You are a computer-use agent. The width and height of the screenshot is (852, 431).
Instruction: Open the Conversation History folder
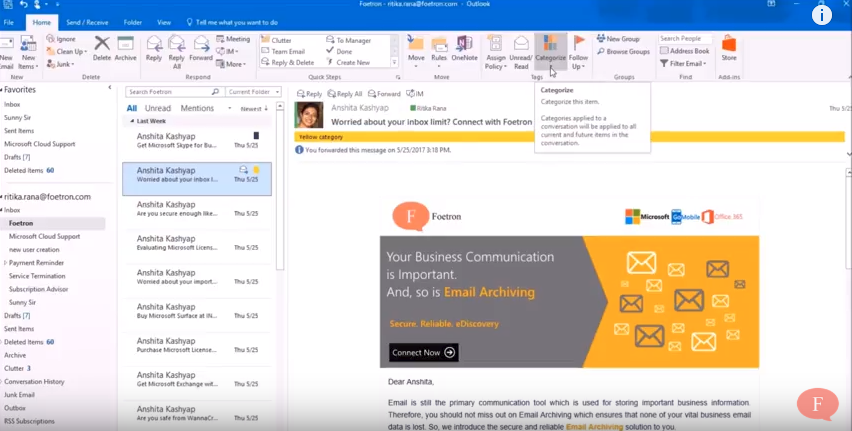[x=34, y=382]
